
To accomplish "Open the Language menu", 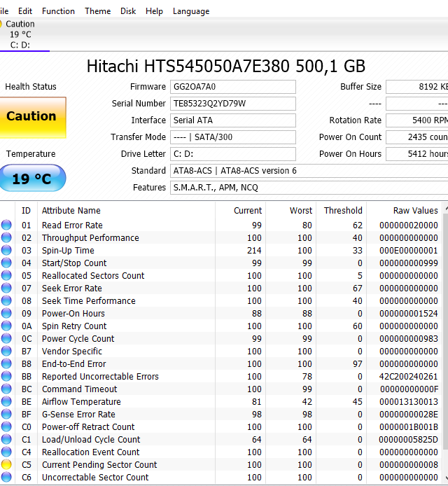I will pyautogui.click(x=191, y=11).
